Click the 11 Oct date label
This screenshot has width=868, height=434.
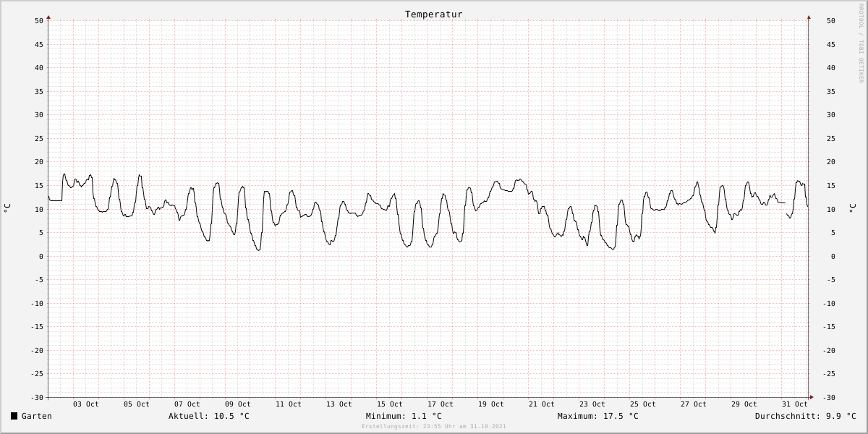[x=289, y=404]
